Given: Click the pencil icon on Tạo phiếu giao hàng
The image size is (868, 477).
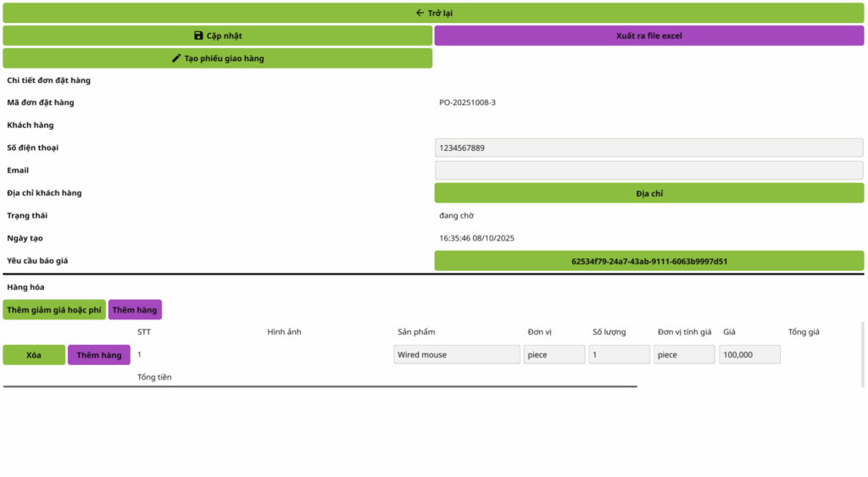Looking at the screenshot, I should pos(176,58).
